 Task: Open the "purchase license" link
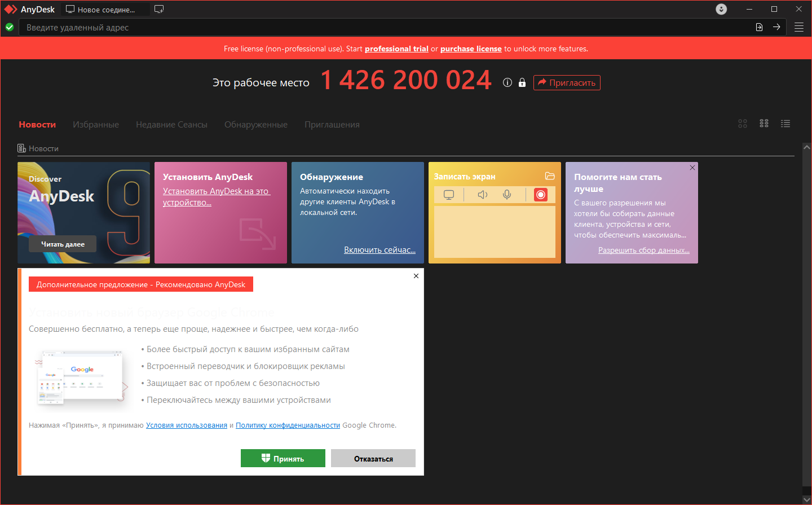(471, 49)
